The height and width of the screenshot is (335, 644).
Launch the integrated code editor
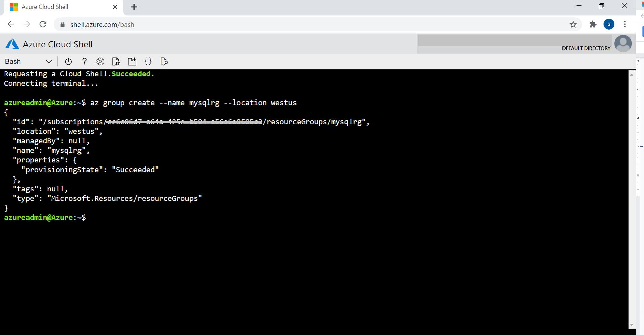[x=148, y=61]
